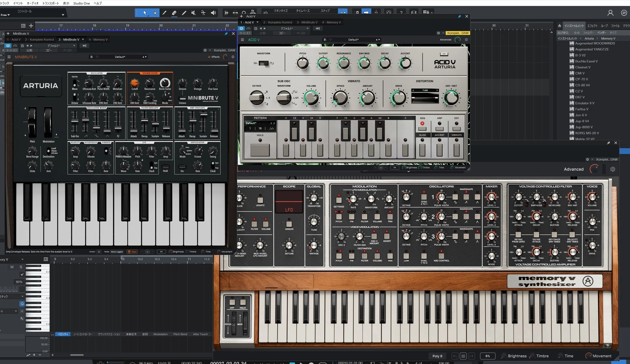
Task: Open the track list icon above the timeline
Action: coord(23,26)
